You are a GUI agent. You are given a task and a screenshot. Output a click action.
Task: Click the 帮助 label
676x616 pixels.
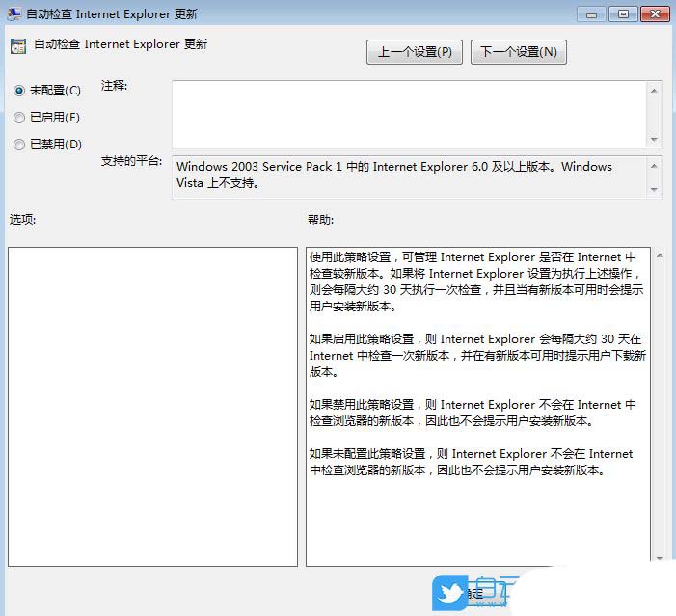320,220
